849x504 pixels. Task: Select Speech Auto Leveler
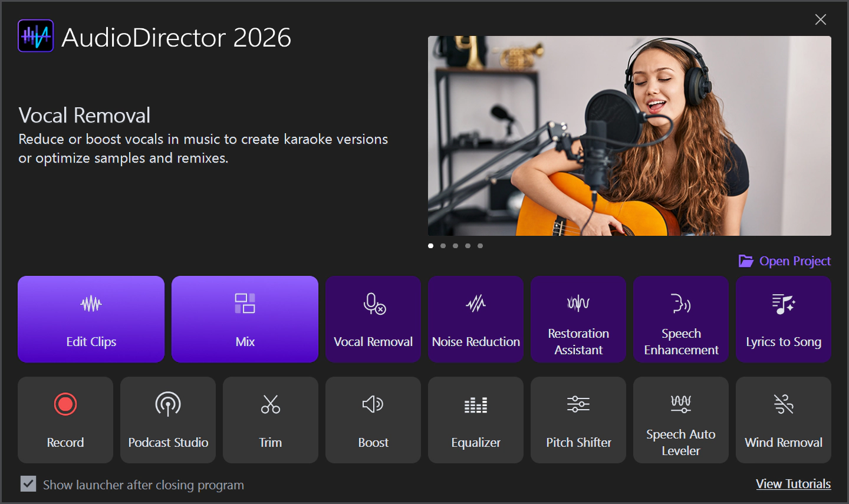[x=681, y=420]
